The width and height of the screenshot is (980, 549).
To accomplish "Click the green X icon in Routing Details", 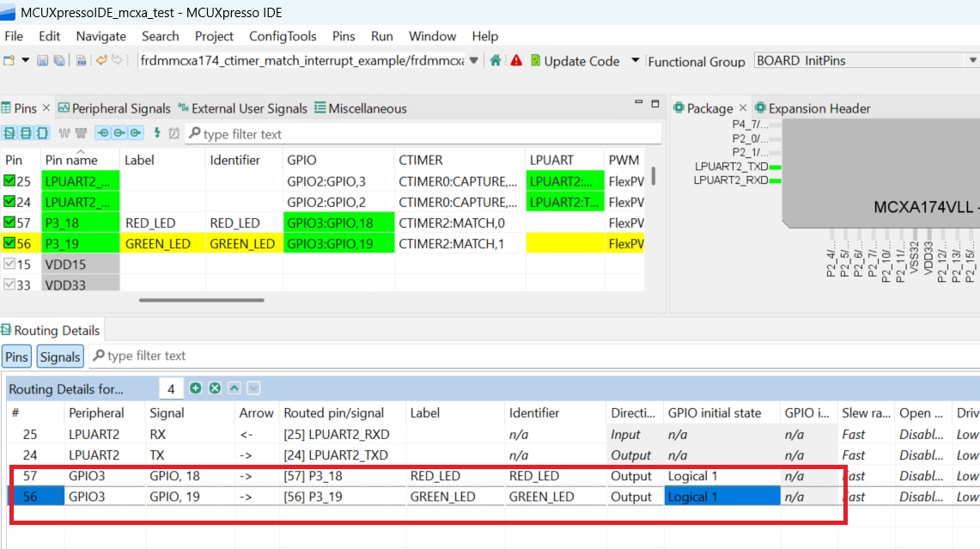I will coord(214,388).
